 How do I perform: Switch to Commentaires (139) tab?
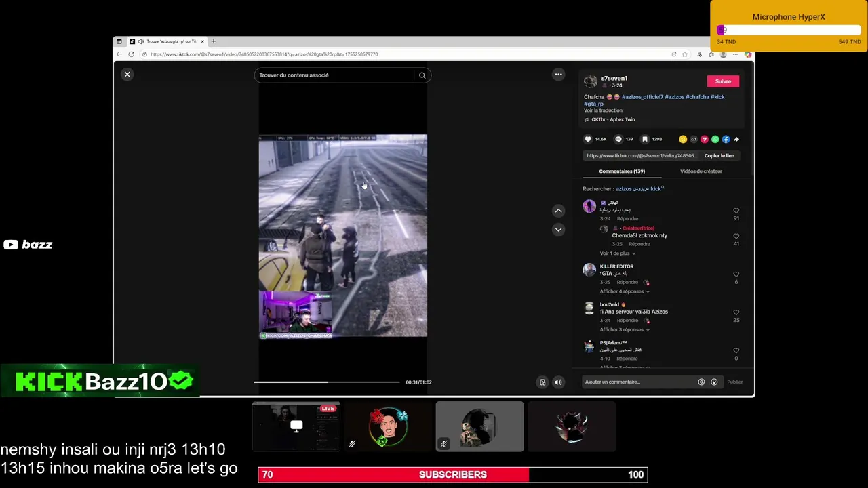[622, 171]
